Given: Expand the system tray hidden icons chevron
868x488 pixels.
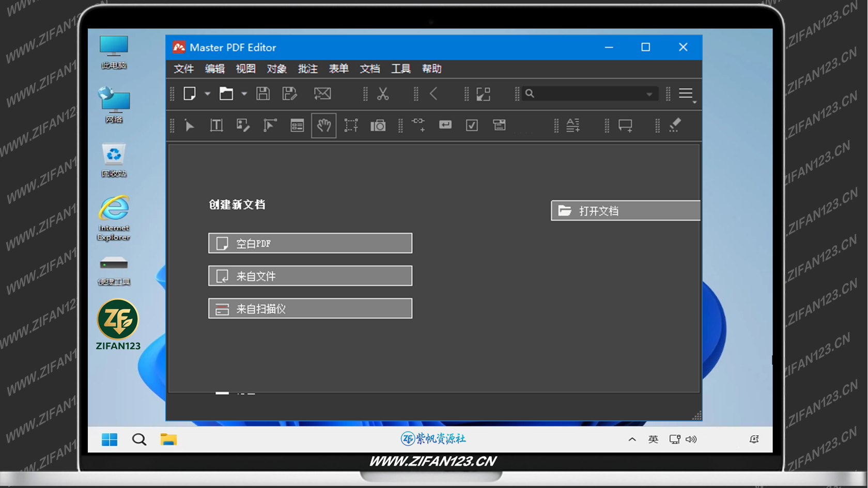Looking at the screenshot, I should click(x=632, y=439).
